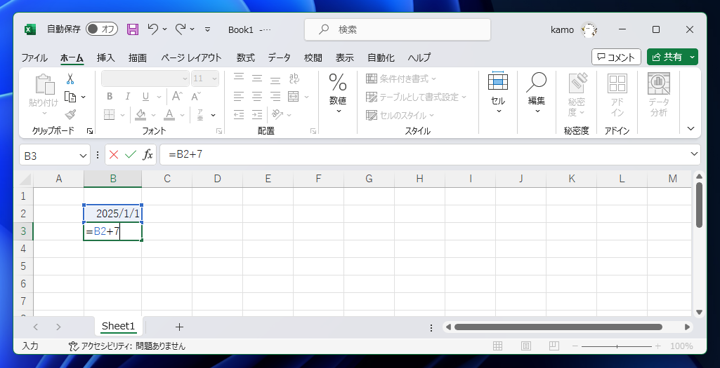720x368 pixels.
Task: Open the フォント dialog launcher
Action: pyautogui.click(x=219, y=131)
